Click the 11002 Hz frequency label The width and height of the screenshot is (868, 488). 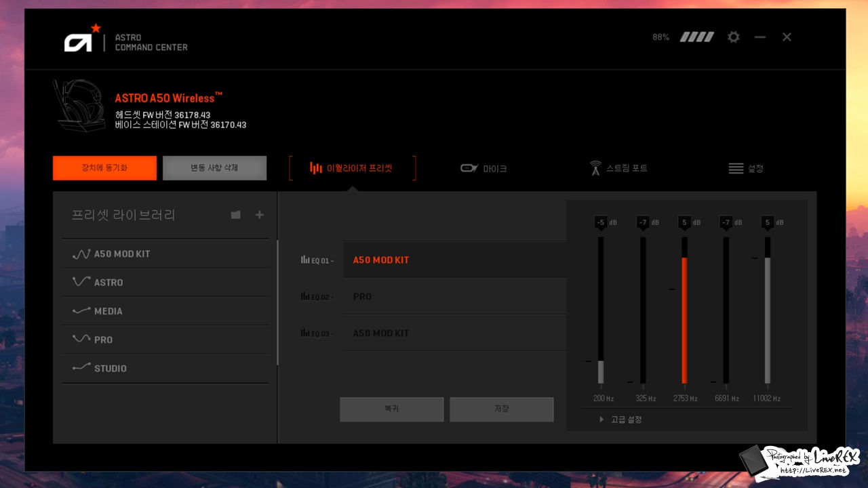pyautogui.click(x=766, y=399)
